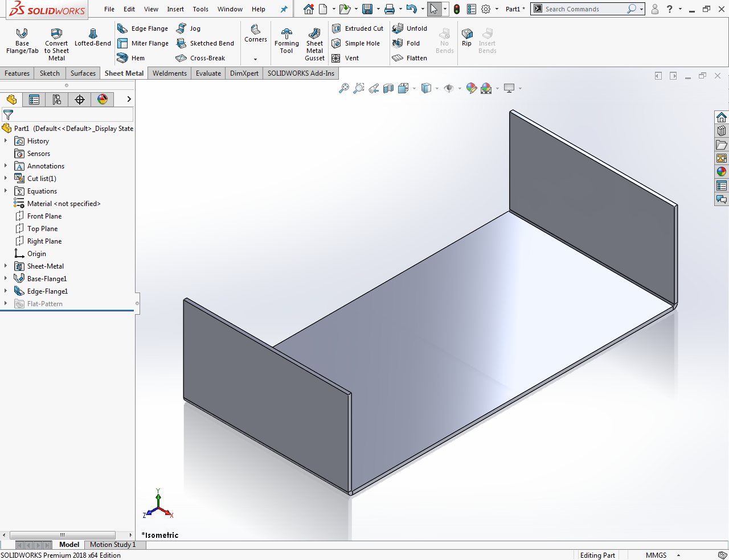Select the Miter Flange tool
Screen dimensions: 729x560
click(143, 43)
